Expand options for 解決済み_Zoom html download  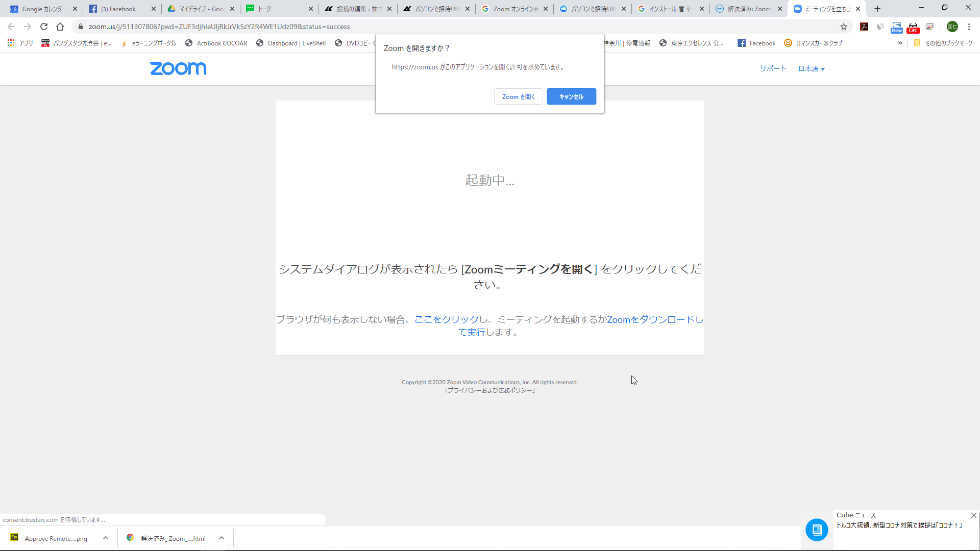[222, 538]
